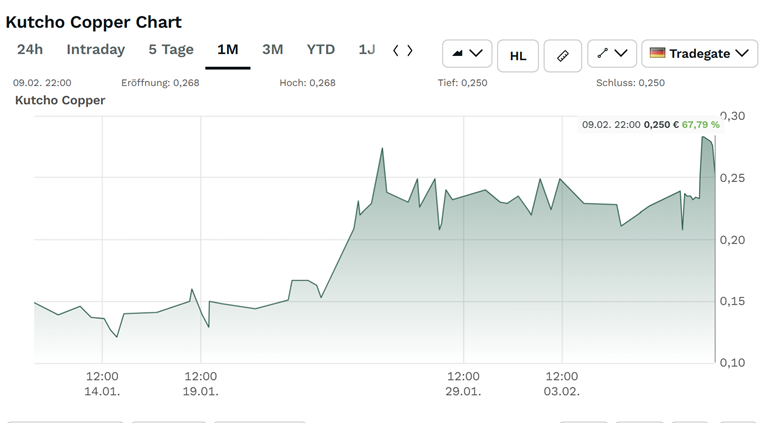
Task: Open the chart type dropdown
Action: (x=467, y=54)
